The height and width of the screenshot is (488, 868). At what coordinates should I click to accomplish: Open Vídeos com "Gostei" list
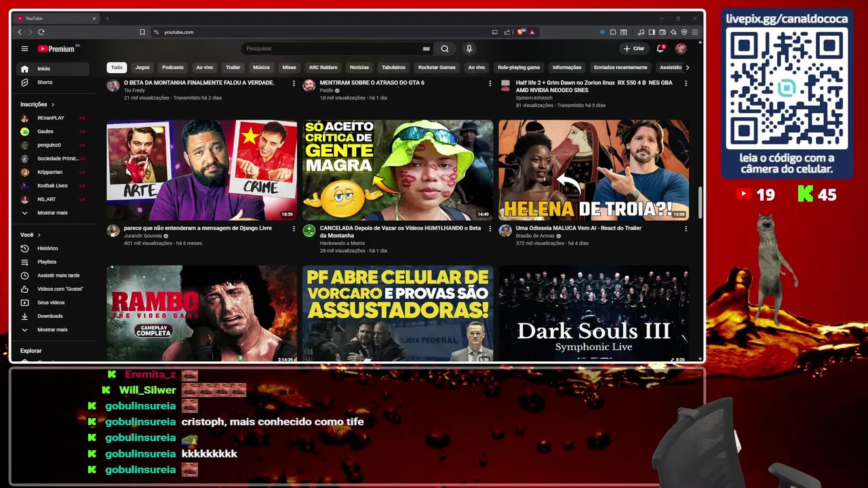point(53,289)
